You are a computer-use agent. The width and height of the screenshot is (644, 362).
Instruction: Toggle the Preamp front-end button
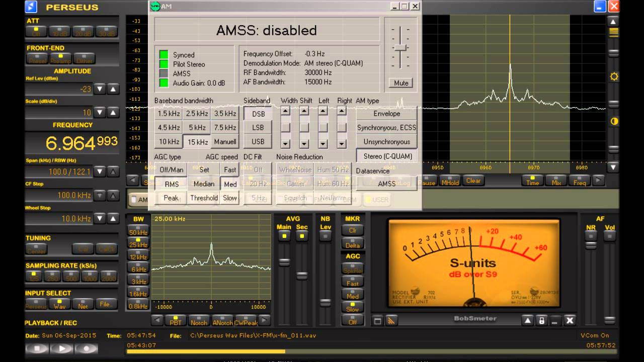pos(61,59)
